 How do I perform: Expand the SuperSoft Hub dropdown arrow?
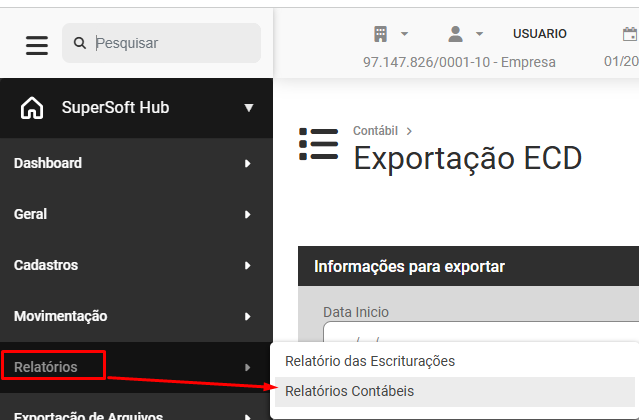tap(249, 108)
